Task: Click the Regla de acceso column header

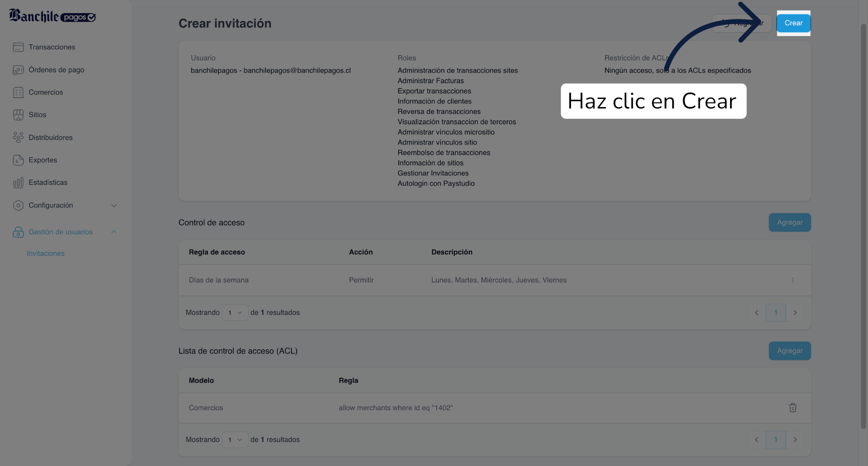Action: [217, 252]
